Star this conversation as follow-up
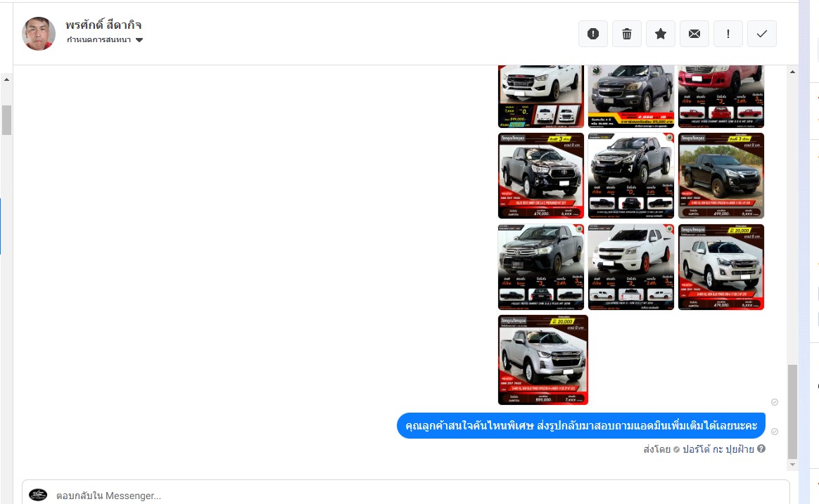The height and width of the screenshot is (504, 819). [661, 34]
